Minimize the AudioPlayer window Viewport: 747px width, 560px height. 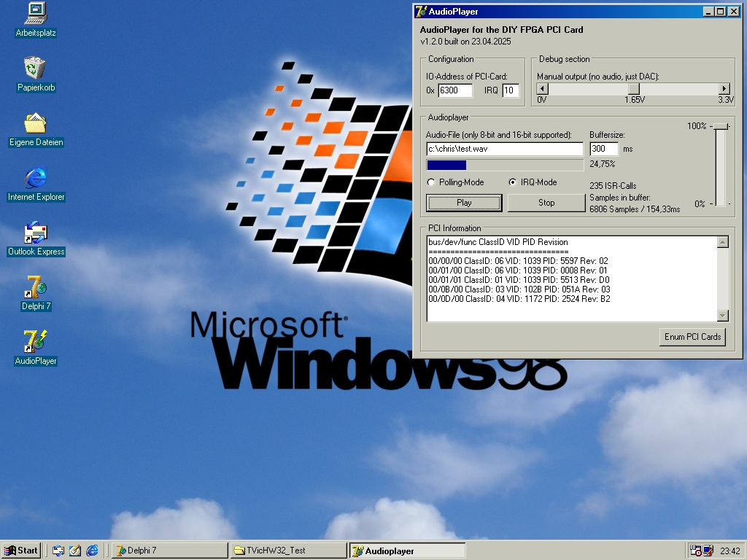point(709,12)
